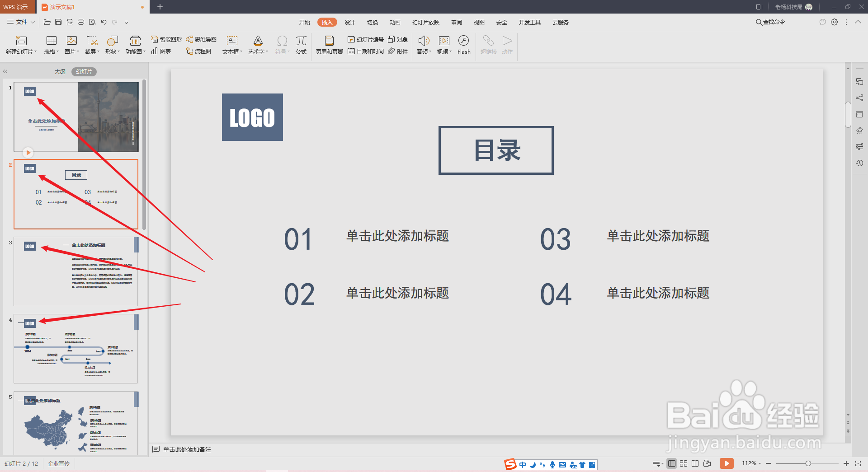Select slide 3 thumbnail in the panel
This screenshot has width=868, height=472.
click(75, 271)
